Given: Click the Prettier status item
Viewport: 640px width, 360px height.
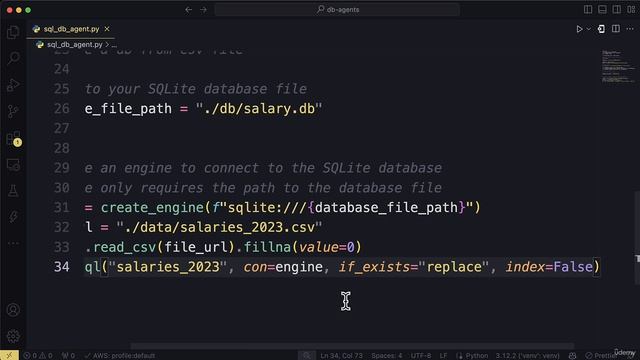Looking at the screenshot, I should [602, 356].
